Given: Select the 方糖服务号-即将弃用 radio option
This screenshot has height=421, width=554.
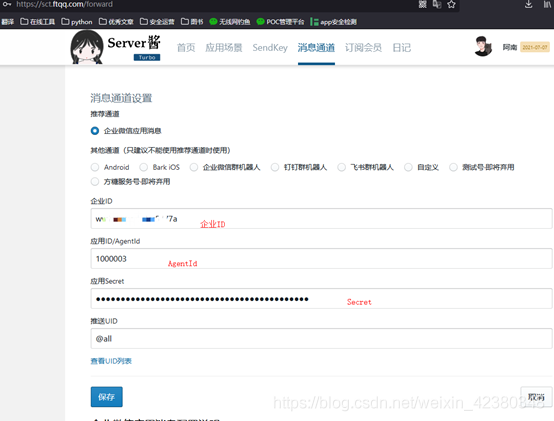Looking at the screenshot, I should [95, 182].
